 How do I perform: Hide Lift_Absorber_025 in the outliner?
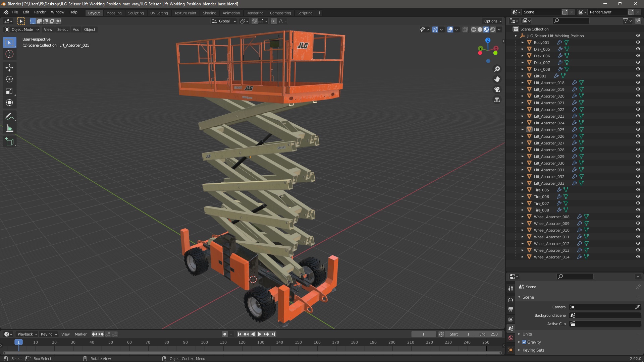click(x=638, y=130)
